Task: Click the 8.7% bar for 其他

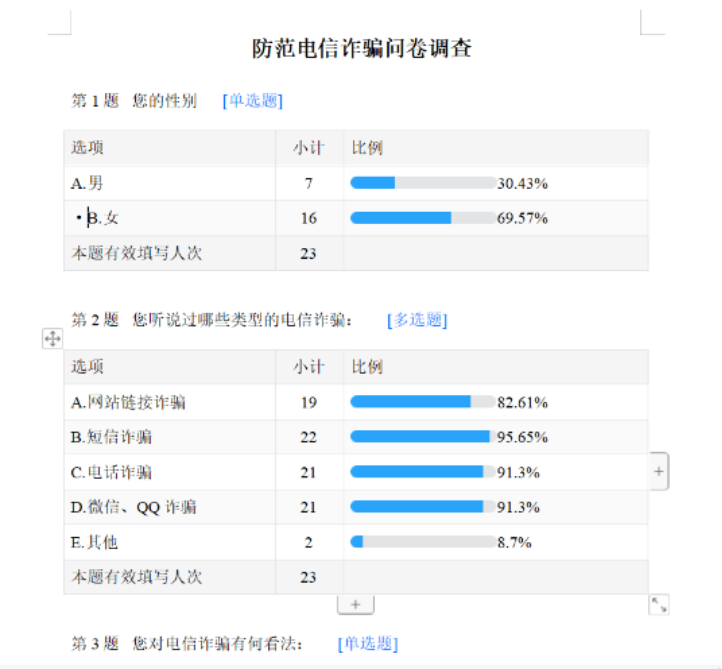Action: coord(423,542)
